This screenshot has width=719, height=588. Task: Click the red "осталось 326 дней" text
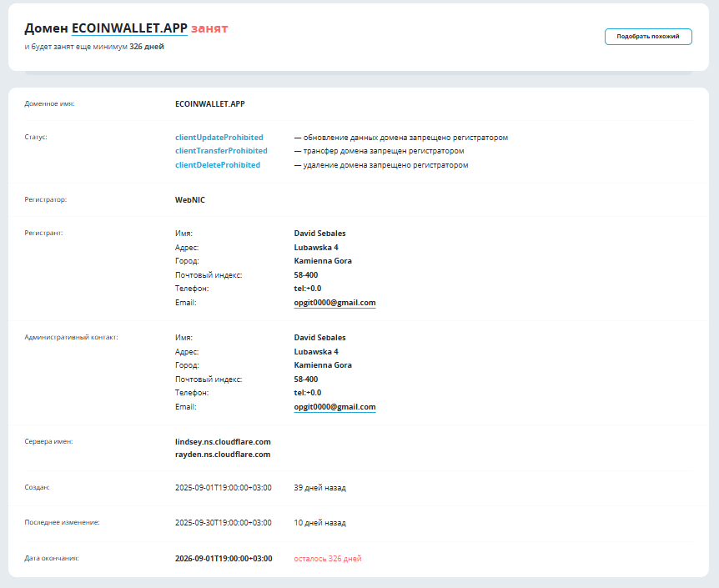pos(328,559)
